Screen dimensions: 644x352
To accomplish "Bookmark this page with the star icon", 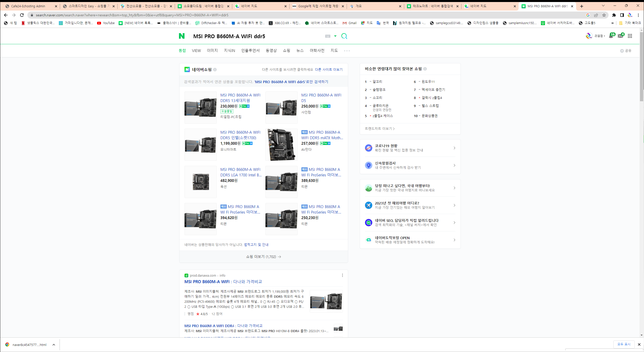I will point(604,15).
